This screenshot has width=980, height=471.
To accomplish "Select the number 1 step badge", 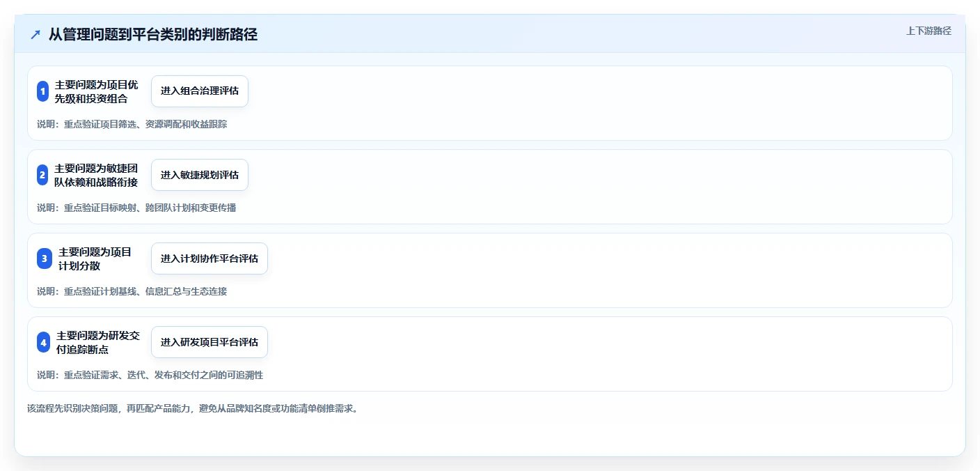I will 42,91.
